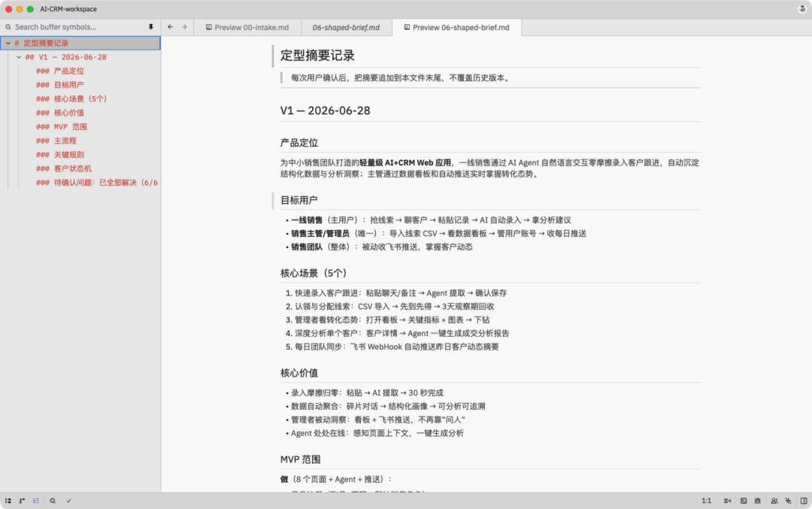The width and height of the screenshot is (812, 509).
Task: Click the book icon on Preview 06-shaped-brief.md tab
Action: click(407, 27)
